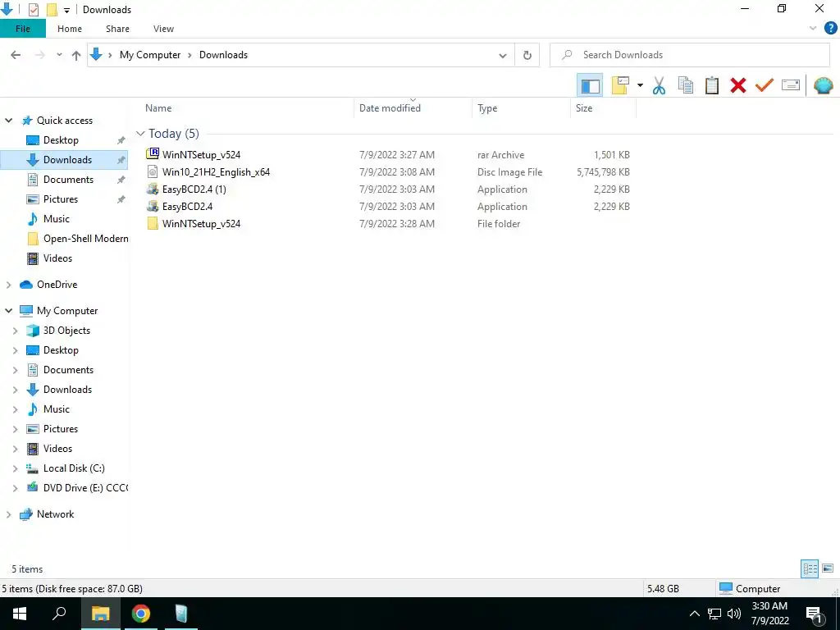Open Desktop under Quick access

[x=61, y=140]
